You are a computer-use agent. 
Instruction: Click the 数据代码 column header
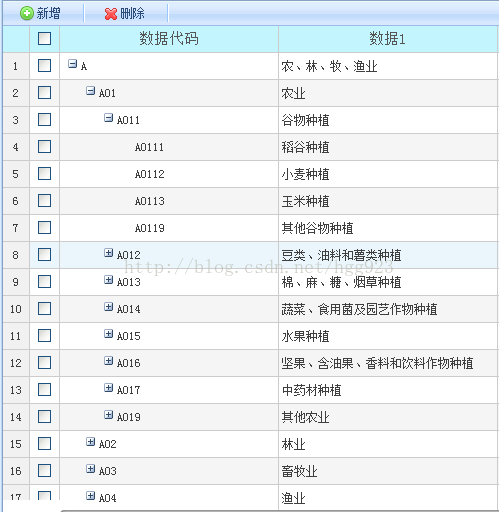[169, 39]
